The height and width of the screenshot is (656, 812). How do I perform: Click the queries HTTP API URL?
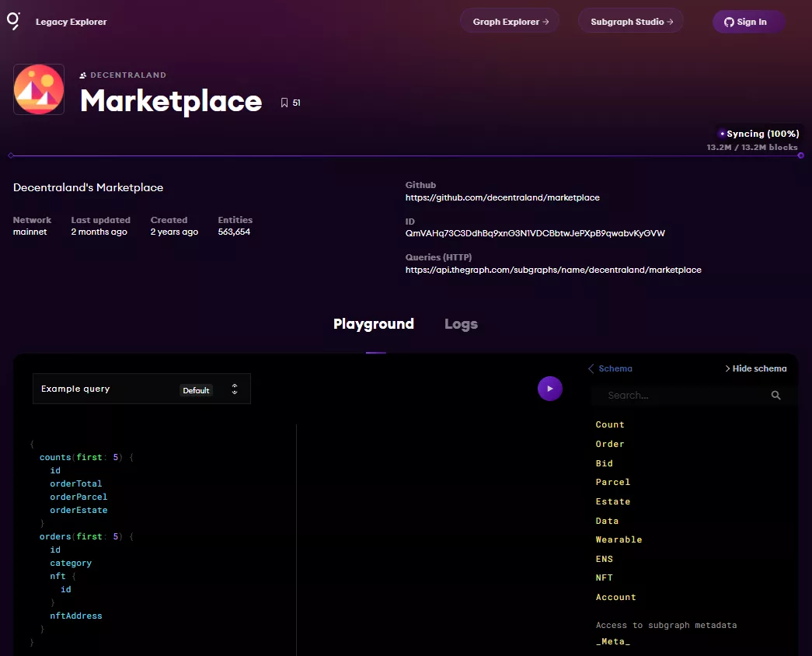(x=553, y=270)
